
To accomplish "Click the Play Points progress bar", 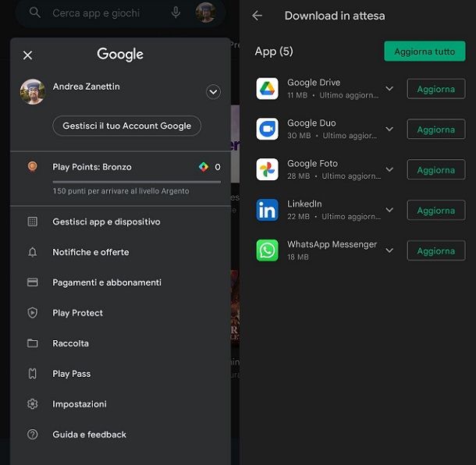I will 137,182.
